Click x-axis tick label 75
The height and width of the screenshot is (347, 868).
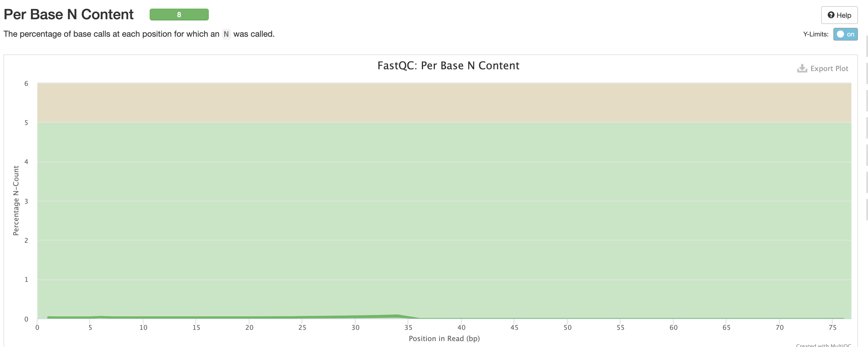[832, 327]
